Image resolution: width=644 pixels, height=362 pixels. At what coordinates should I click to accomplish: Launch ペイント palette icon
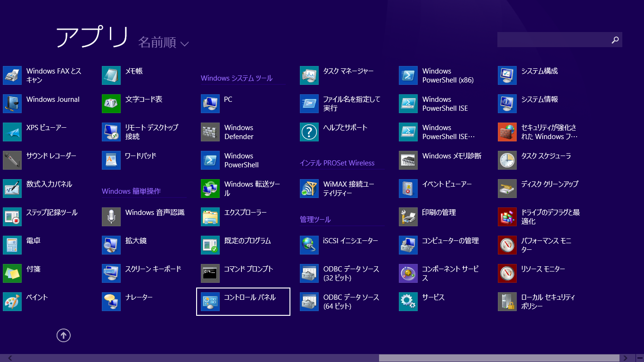pyautogui.click(x=12, y=302)
